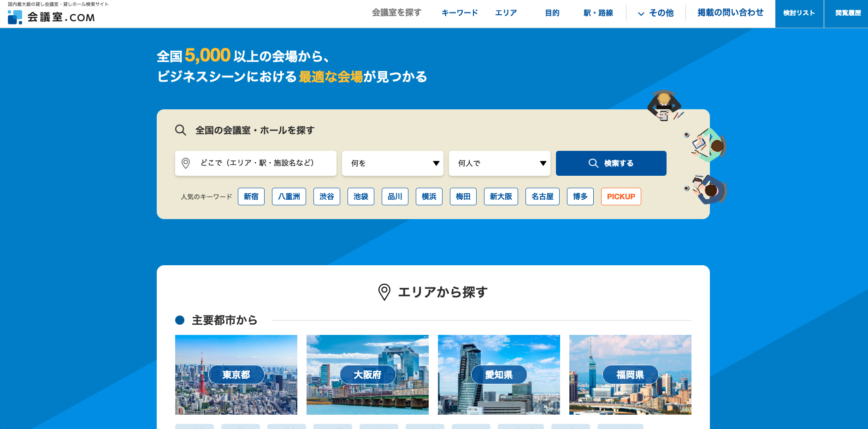Click the top businessman illustration
This screenshot has width=868, height=429.
(x=664, y=105)
